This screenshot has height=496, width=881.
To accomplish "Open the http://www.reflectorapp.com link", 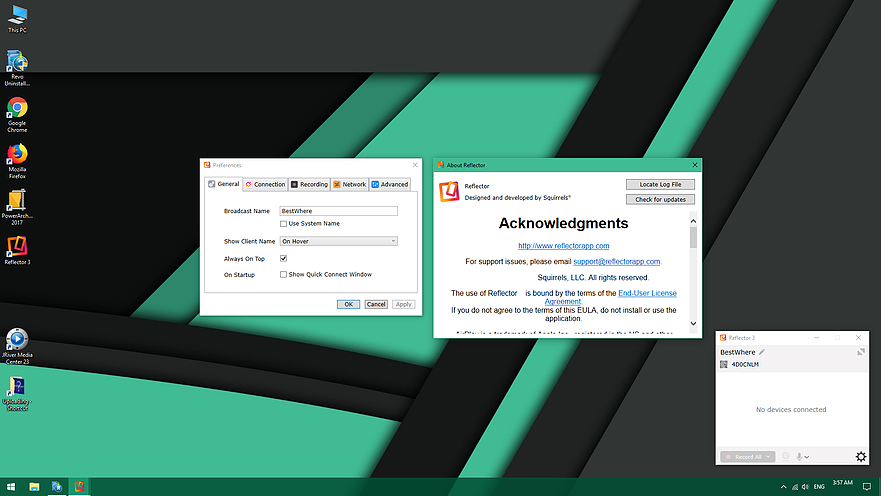I will 564,246.
